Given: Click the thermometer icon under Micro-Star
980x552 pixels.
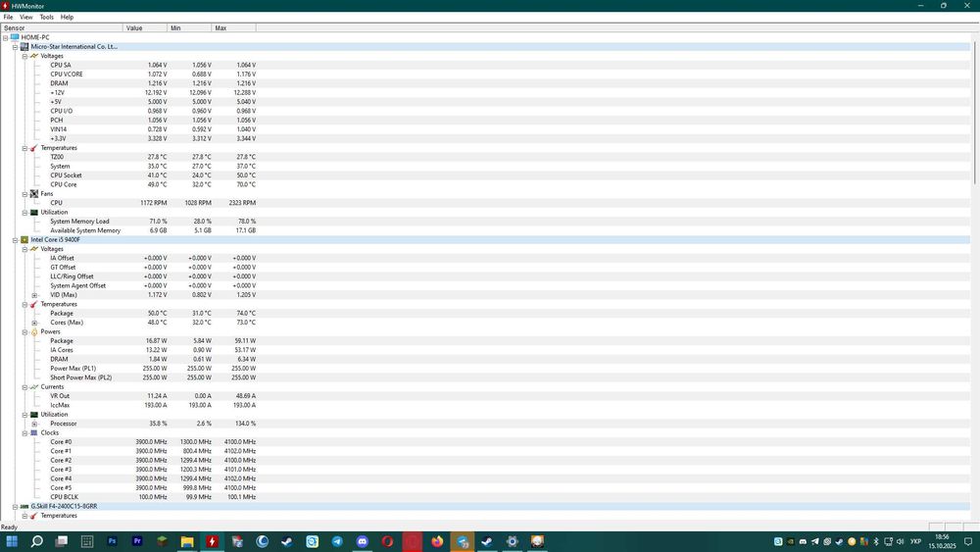Looking at the screenshot, I should point(34,148).
